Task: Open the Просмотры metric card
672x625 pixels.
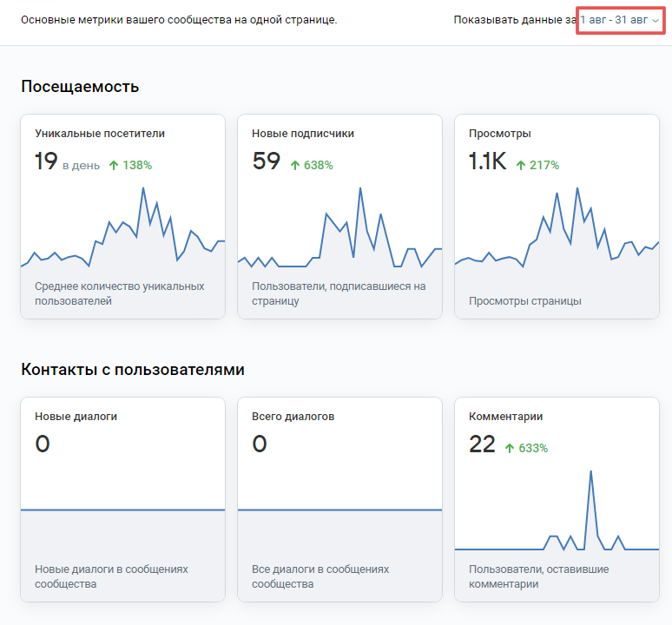Action: [x=557, y=216]
